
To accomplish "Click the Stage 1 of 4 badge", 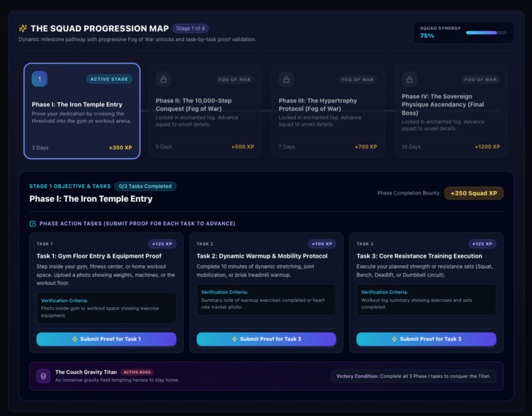I will (x=190, y=28).
